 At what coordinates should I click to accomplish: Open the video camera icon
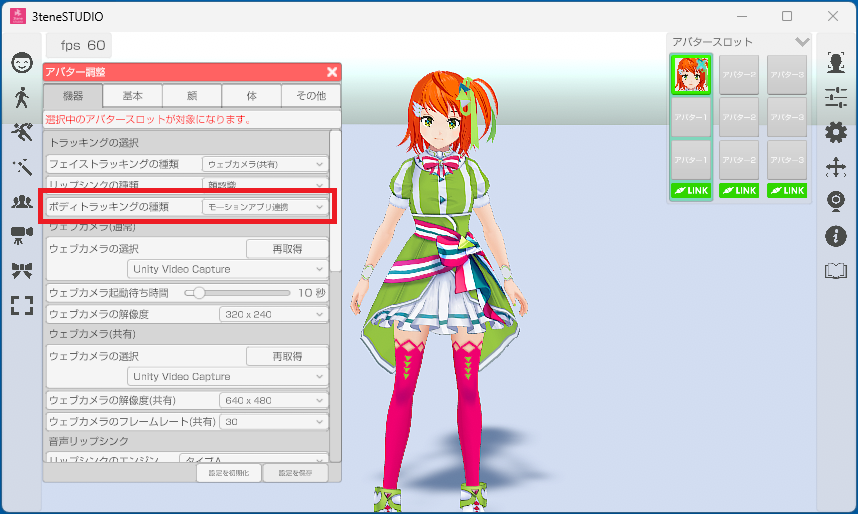(22, 236)
